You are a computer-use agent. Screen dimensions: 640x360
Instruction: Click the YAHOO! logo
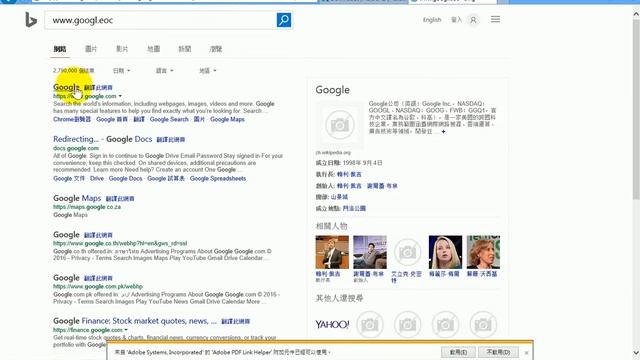[332, 324]
